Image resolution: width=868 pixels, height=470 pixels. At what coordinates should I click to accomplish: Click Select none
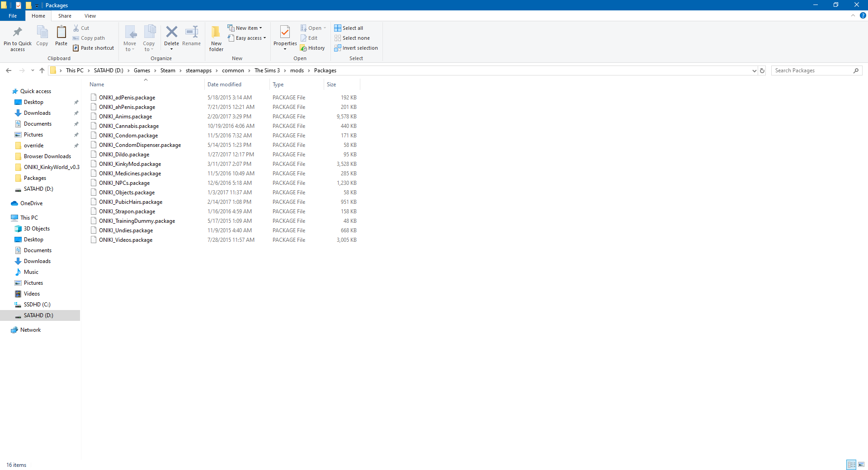(x=352, y=38)
